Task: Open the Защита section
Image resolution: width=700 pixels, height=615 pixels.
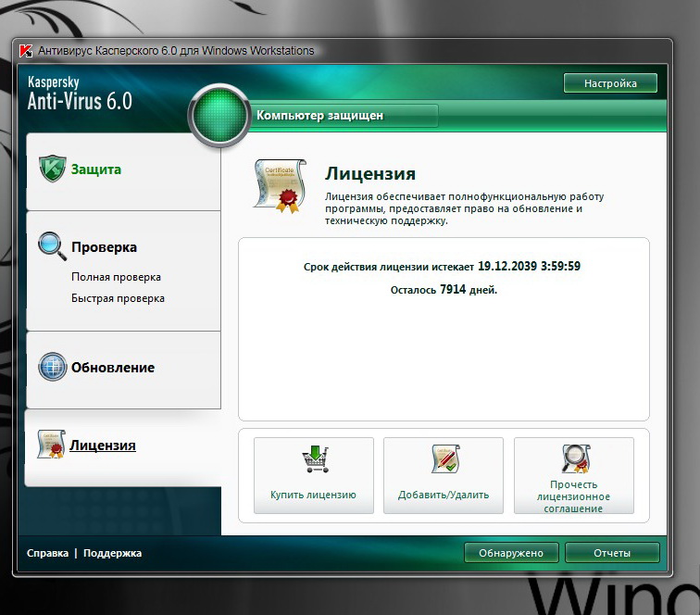Action: pos(96,169)
